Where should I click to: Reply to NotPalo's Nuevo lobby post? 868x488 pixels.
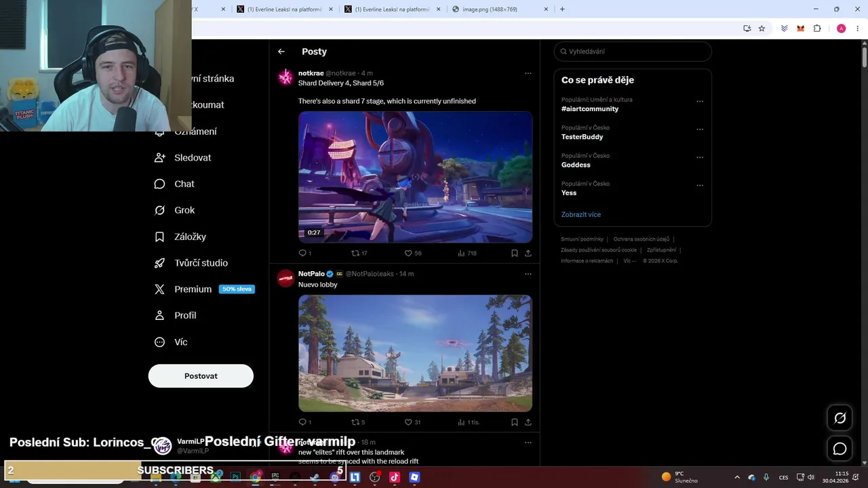pyautogui.click(x=304, y=422)
